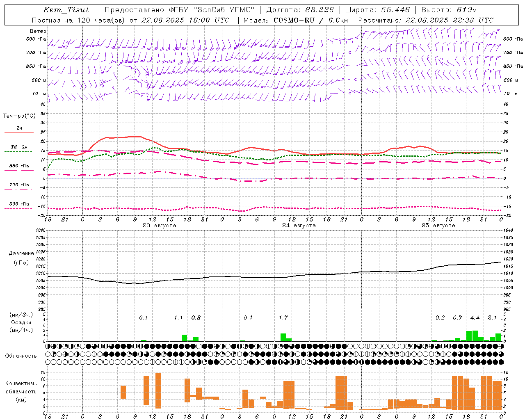Viewport: 525px width, 420px height.
Task: Select the Тем-ра(°C) temperature panel label
Action: click(19, 116)
